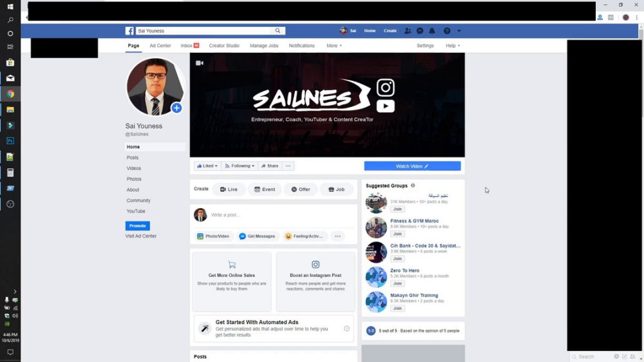Click the Promote button
This screenshot has height=362, width=644.
[x=138, y=225]
